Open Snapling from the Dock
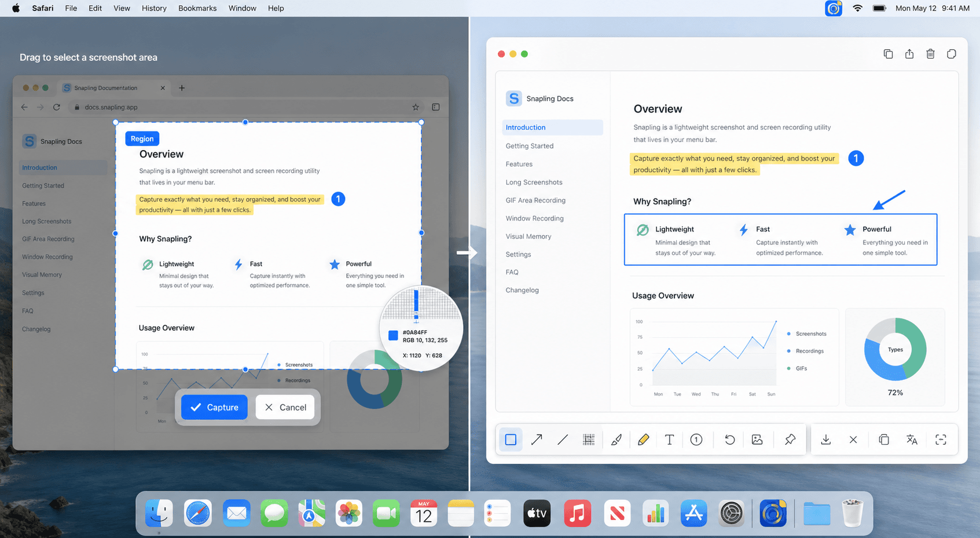Viewport: 980px width, 538px height. point(773,513)
